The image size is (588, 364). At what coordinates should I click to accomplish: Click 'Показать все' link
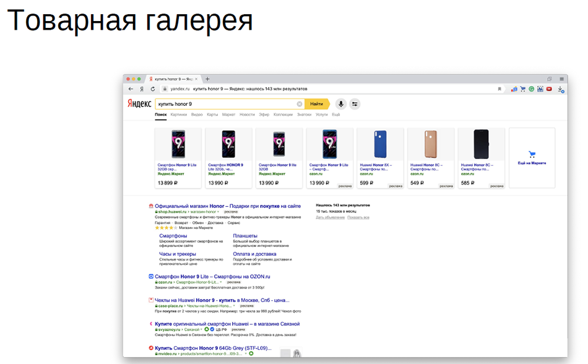(358, 217)
